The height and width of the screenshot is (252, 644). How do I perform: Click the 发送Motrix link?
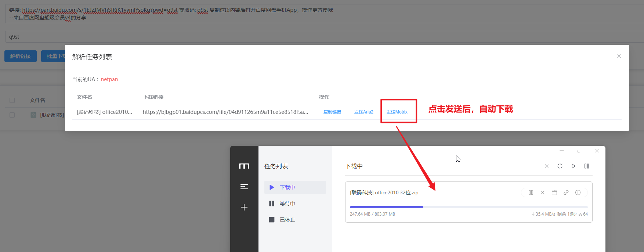click(397, 112)
